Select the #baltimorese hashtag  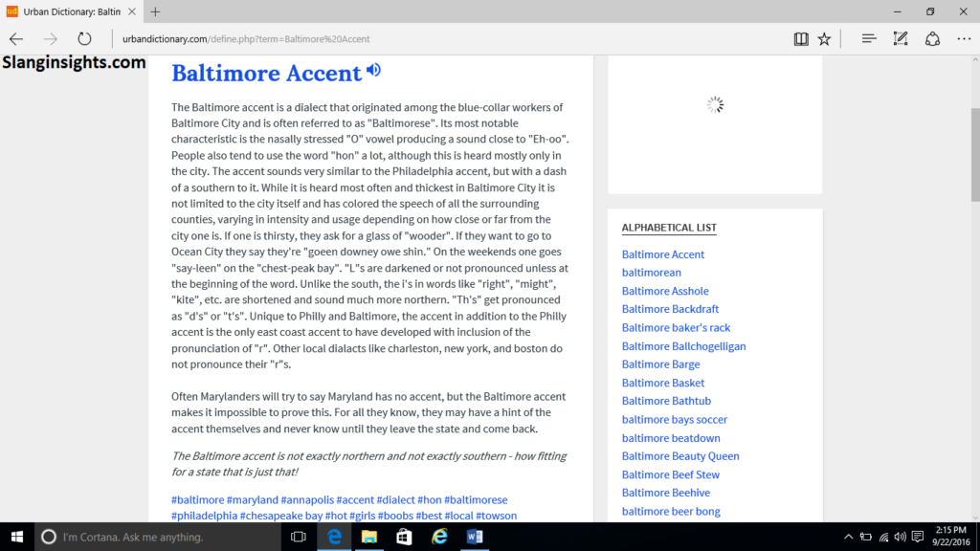(x=476, y=499)
